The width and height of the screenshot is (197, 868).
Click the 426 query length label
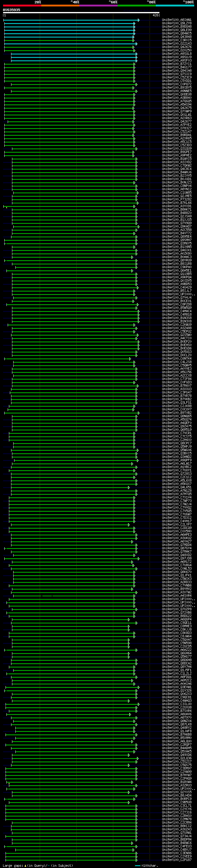point(155,15)
